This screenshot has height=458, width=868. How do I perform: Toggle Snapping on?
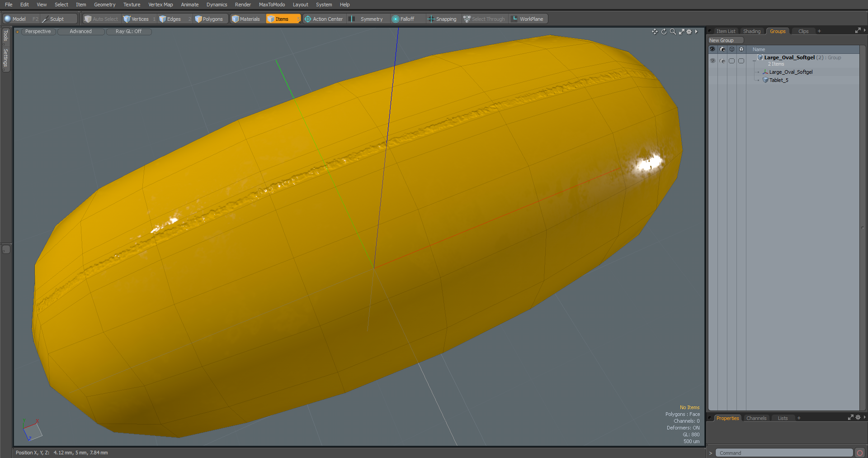tap(443, 19)
